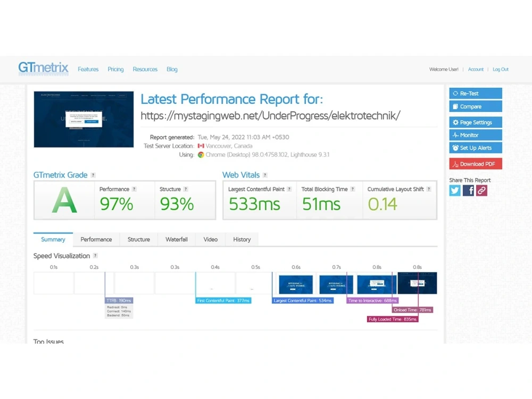Open Page Settings

pyautogui.click(x=476, y=122)
